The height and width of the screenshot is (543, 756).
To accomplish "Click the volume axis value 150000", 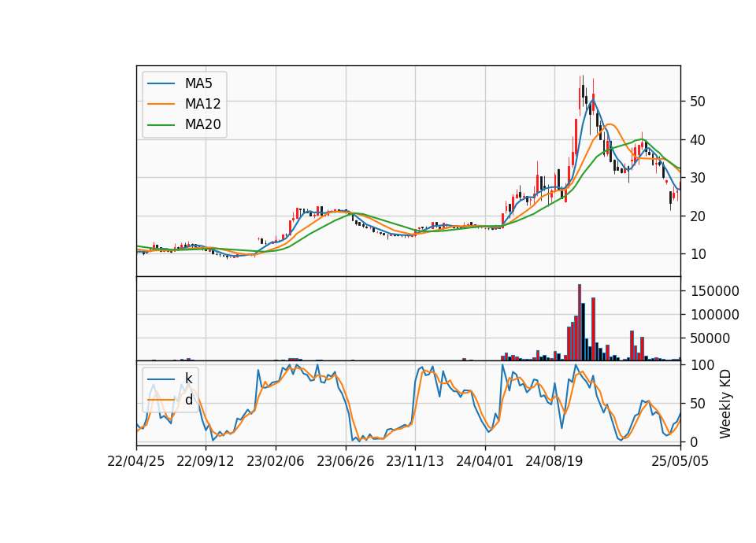I will (x=715, y=291).
